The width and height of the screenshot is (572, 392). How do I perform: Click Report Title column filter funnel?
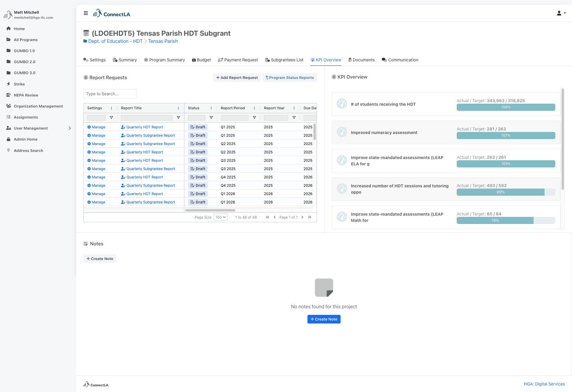(x=178, y=118)
